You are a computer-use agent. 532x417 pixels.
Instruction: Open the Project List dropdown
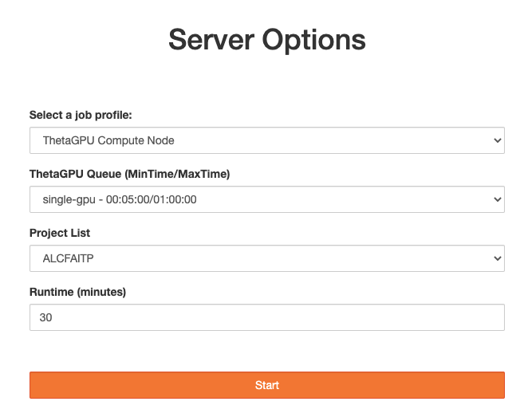(267, 258)
